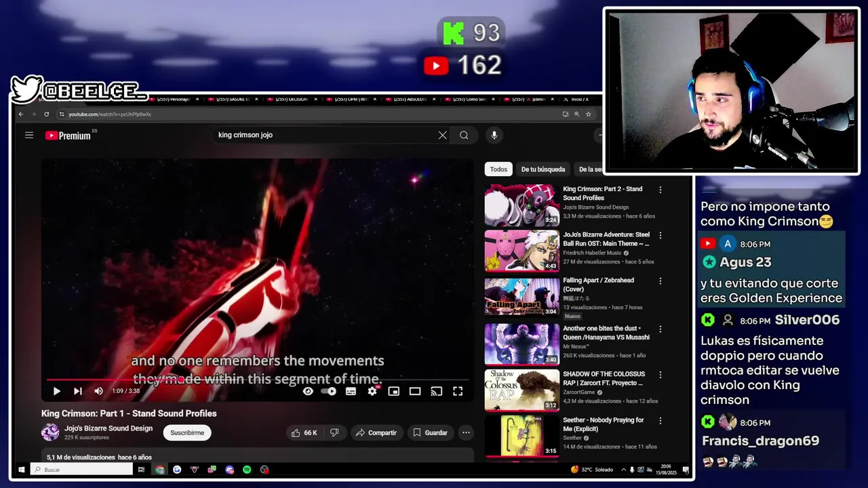Reload the page in the browser

click(46, 114)
